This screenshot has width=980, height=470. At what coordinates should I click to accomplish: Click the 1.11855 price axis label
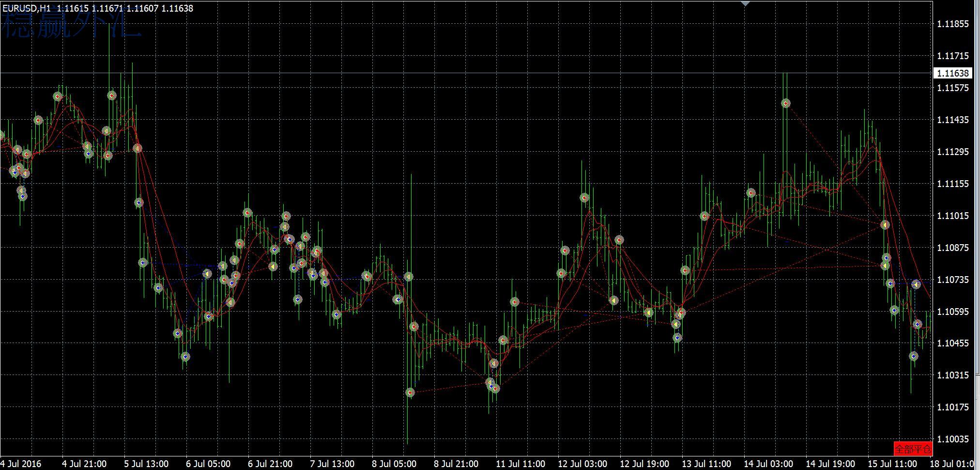pyautogui.click(x=953, y=24)
